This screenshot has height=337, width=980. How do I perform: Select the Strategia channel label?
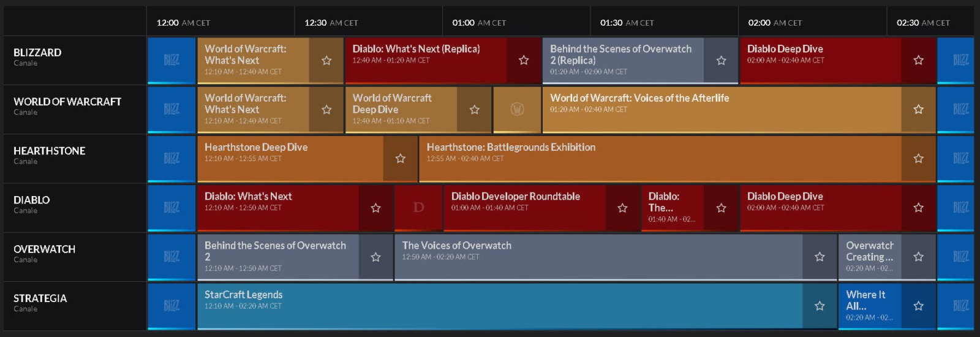point(40,298)
